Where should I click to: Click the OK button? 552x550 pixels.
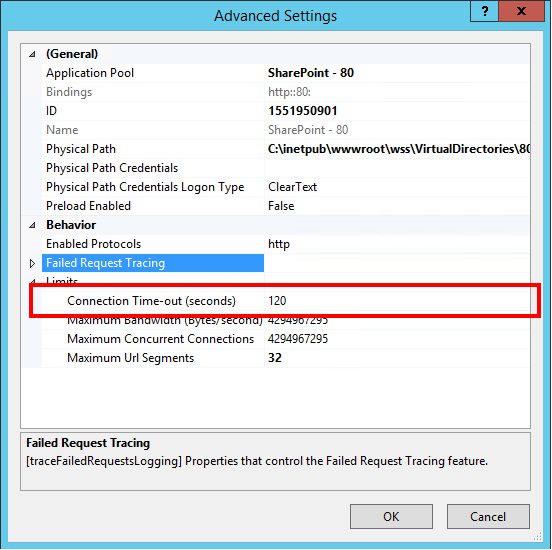391,517
